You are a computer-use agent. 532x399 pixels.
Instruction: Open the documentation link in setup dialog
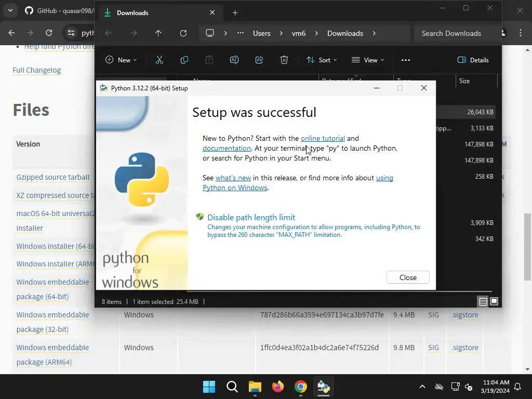point(227,148)
